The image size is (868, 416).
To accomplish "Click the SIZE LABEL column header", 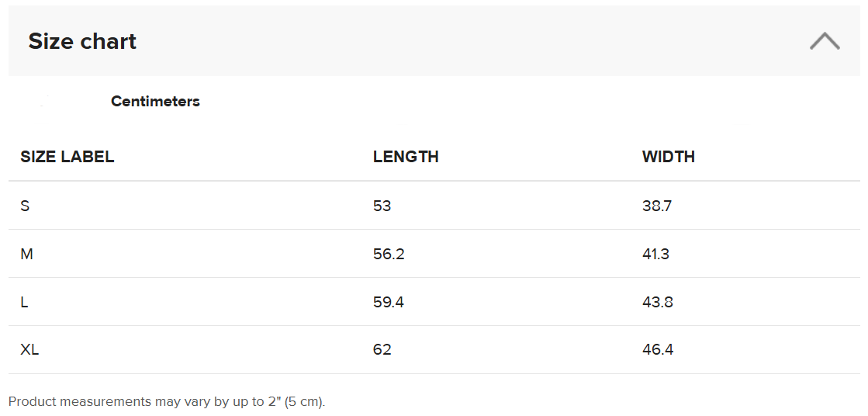I will pos(67,157).
